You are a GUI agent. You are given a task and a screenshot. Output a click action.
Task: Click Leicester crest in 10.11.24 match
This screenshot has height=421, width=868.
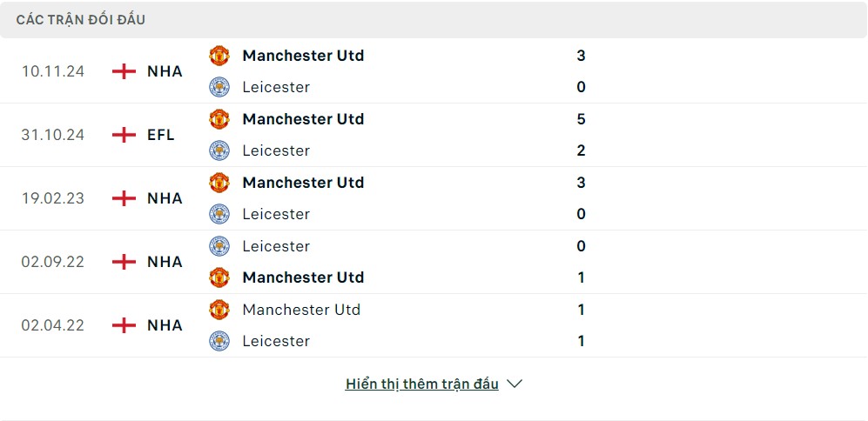(219, 87)
